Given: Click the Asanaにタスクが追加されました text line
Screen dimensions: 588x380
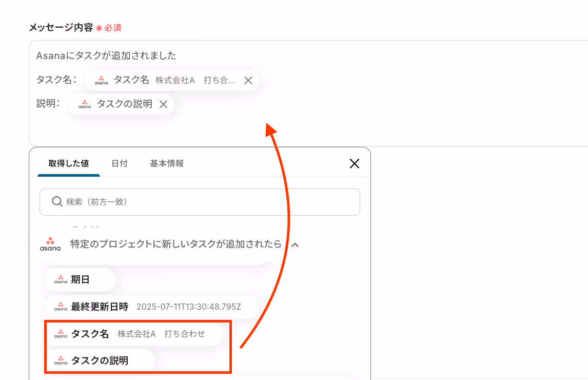Looking at the screenshot, I should tap(106, 55).
